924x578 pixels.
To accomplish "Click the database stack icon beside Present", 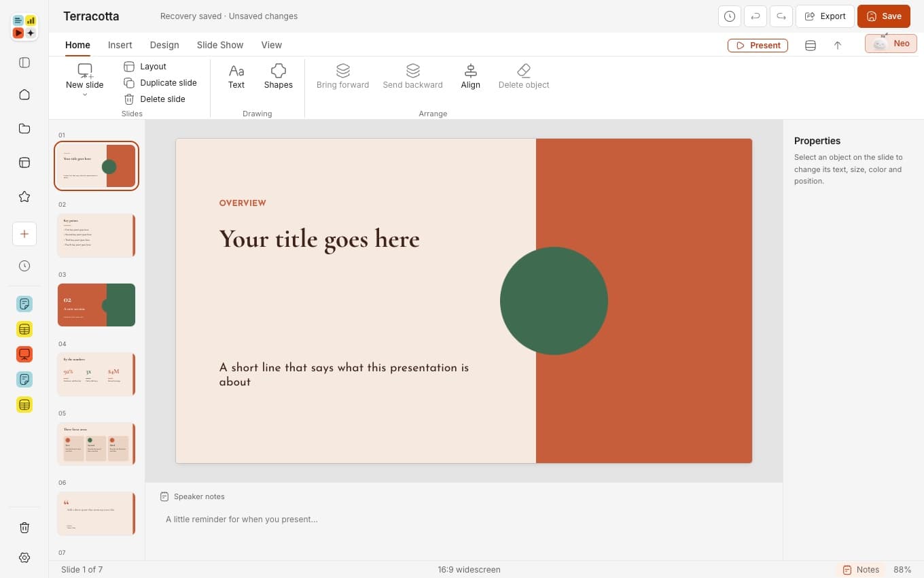I will coord(811,46).
